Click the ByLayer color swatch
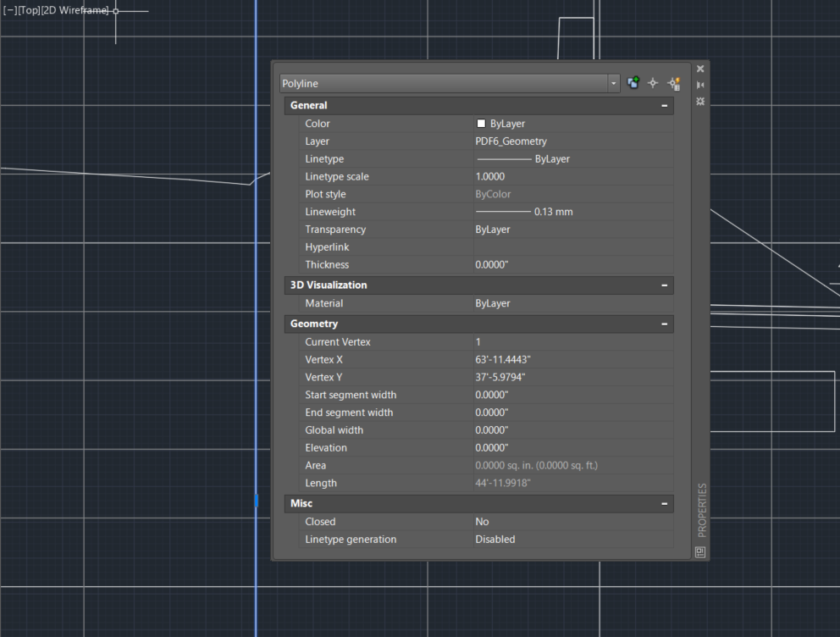Viewport: 840px width, 637px height. [x=481, y=123]
